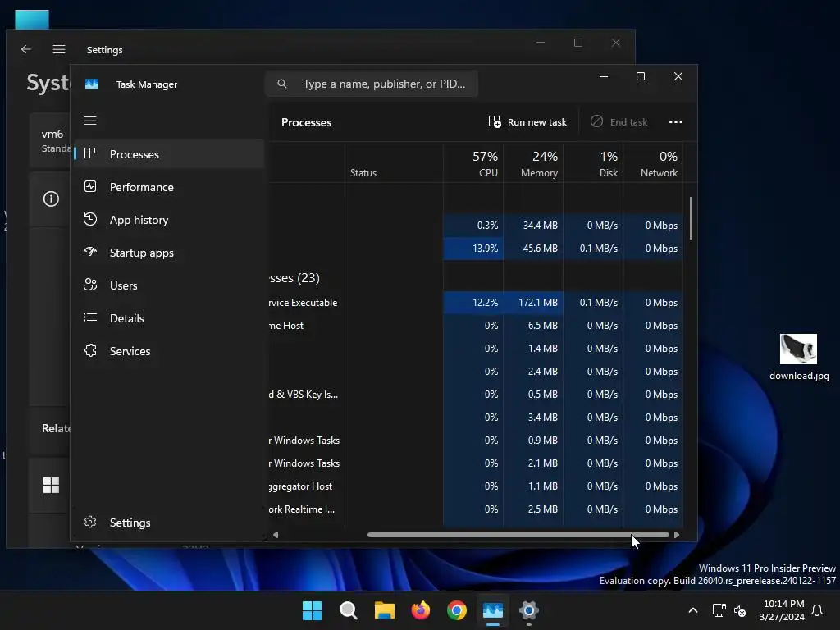Launch Firefox from the taskbar
This screenshot has width=840, height=630.
tap(421, 610)
